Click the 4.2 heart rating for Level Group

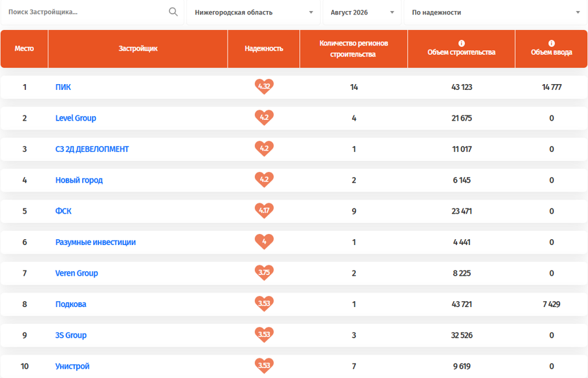pos(264,118)
